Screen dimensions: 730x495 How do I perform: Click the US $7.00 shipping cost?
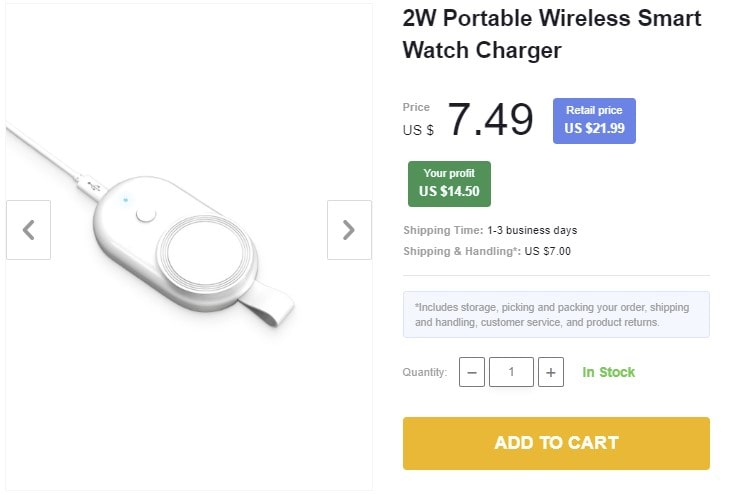pos(548,251)
